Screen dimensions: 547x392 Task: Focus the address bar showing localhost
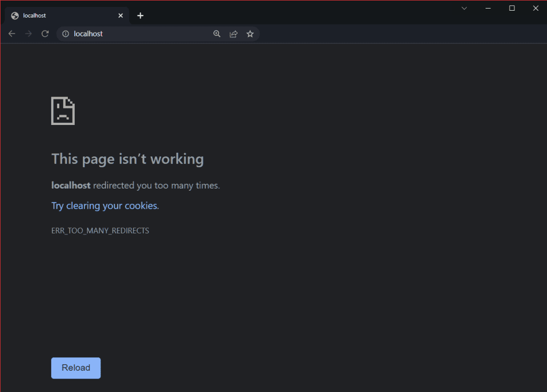coord(139,34)
